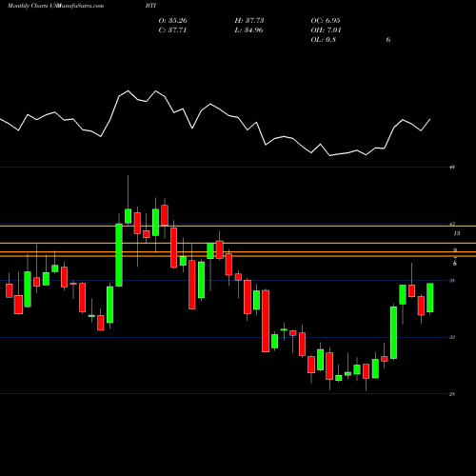Click the BTI ticker symbol label

click(150, 6)
